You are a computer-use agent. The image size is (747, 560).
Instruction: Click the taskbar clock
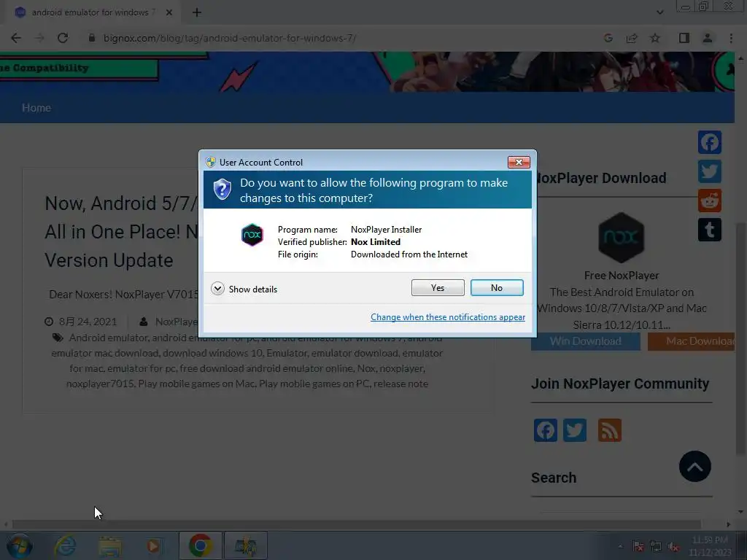710,545
